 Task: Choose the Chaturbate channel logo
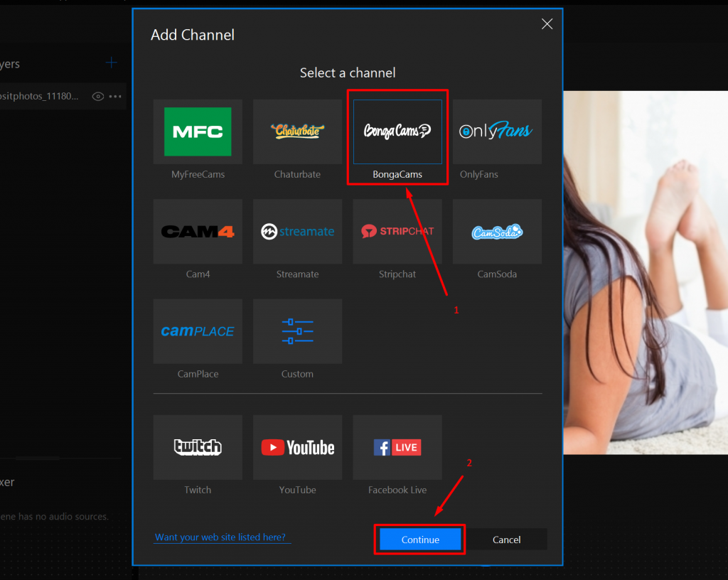(298, 131)
